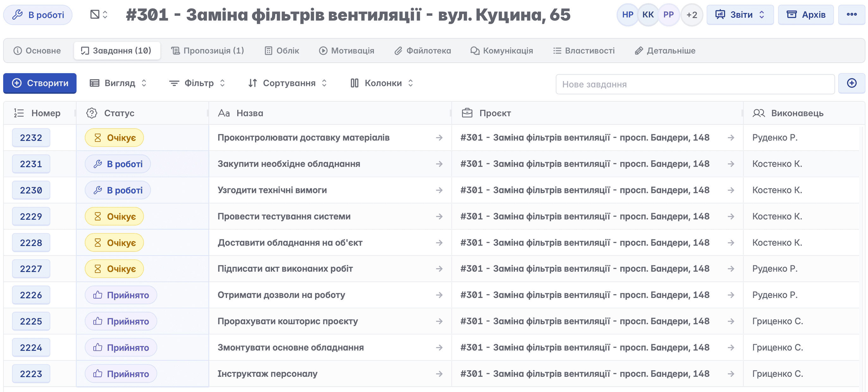Click the plus icon next to new task field

[x=851, y=83]
